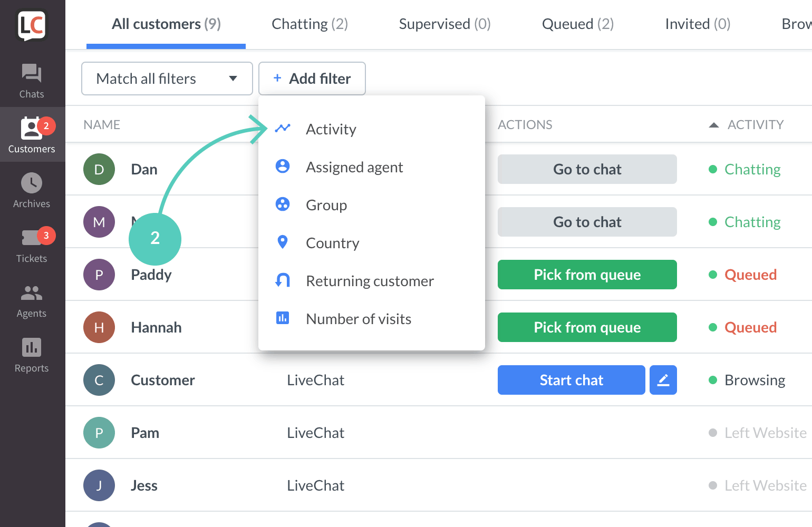The image size is (812, 527).
Task: Select the Customers sidebar icon
Action: coord(32,135)
